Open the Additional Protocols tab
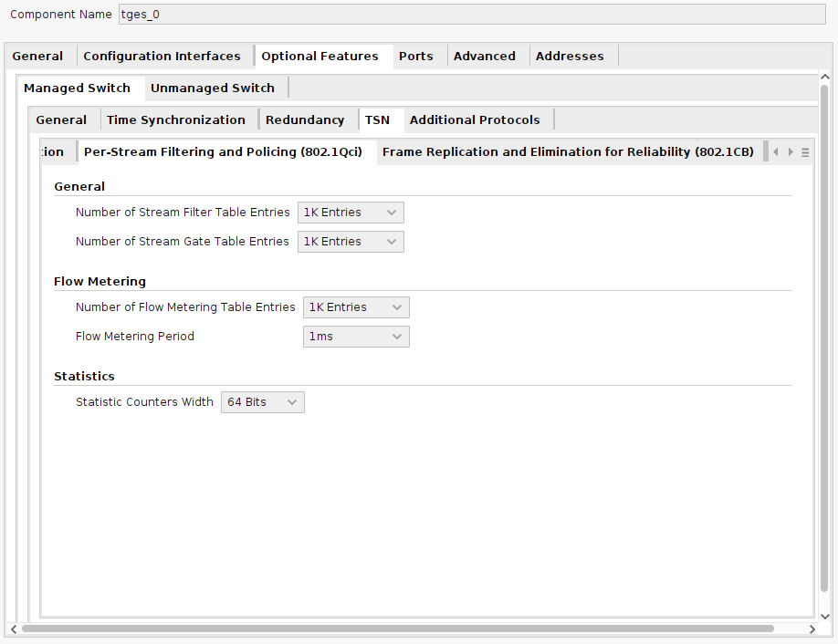This screenshot has height=644, width=838. (475, 120)
